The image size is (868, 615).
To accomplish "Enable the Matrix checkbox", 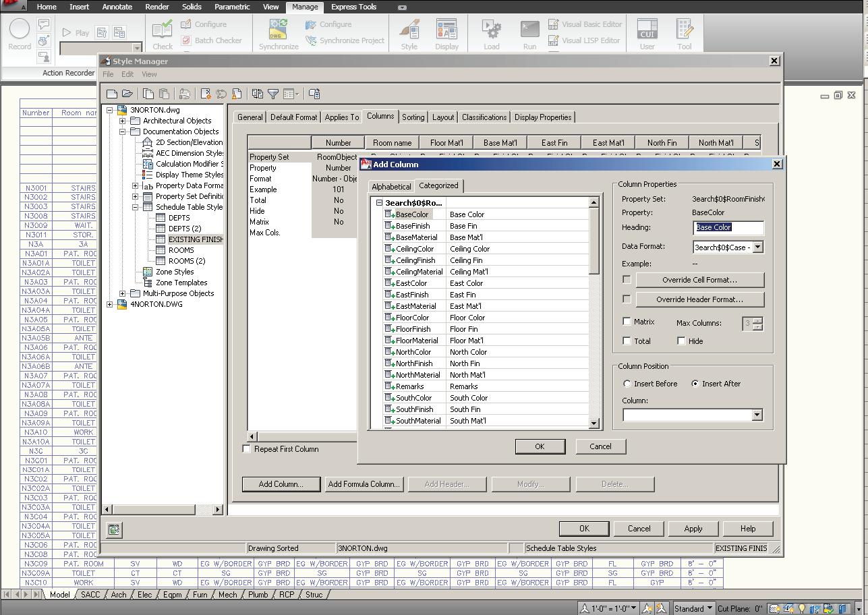I will [627, 322].
